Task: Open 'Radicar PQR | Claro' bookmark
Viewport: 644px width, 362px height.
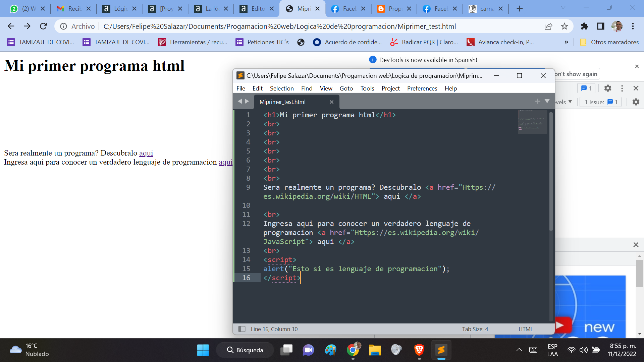Action: 424,42
